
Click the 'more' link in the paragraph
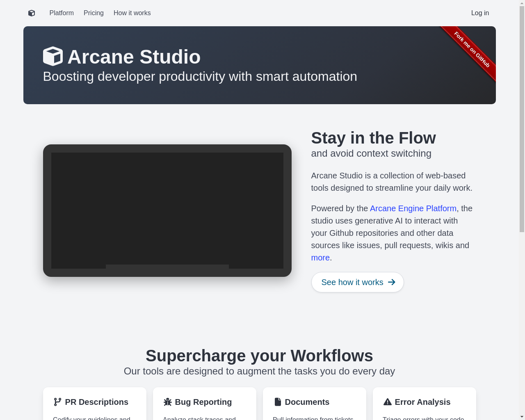pyautogui.click(x=320, y=258)
